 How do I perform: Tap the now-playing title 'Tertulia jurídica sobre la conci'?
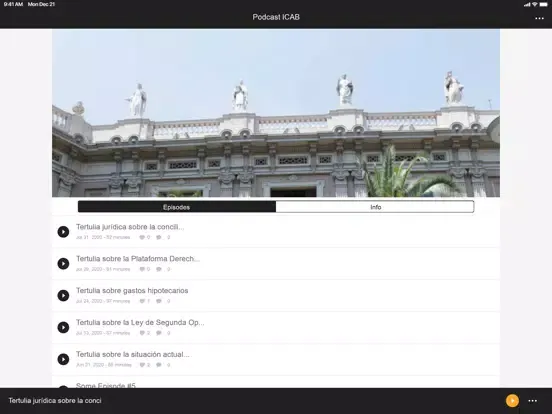click(x=55, y=401)
